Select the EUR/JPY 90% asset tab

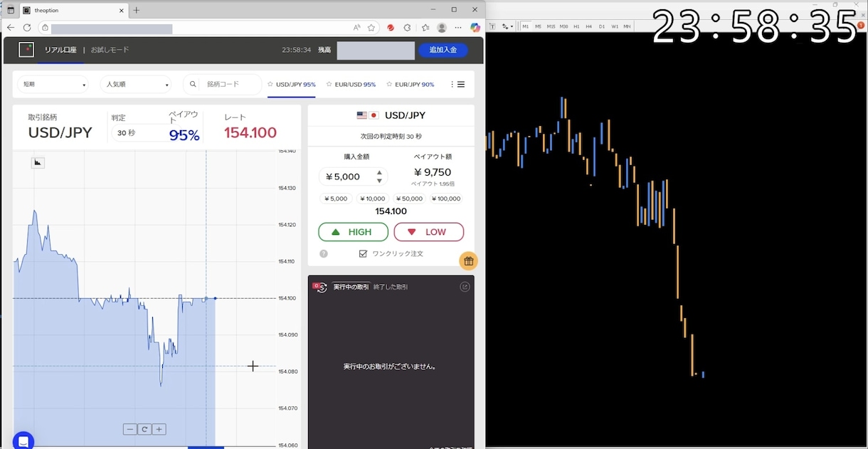pos(415,84)
